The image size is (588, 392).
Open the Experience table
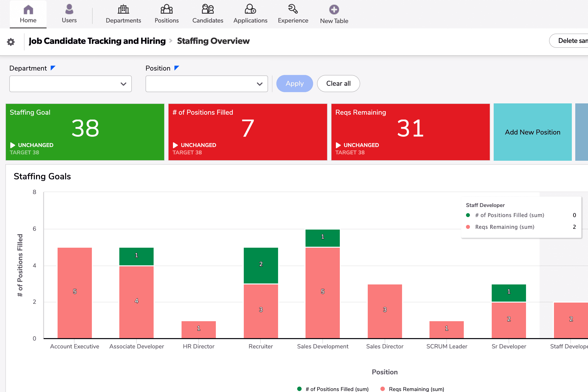coord(293,14)
